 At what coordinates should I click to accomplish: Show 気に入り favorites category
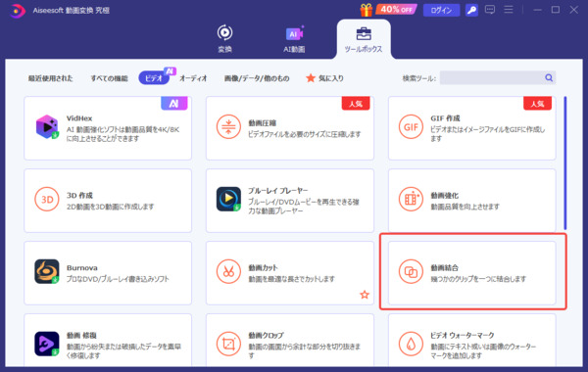click(324, 78)
